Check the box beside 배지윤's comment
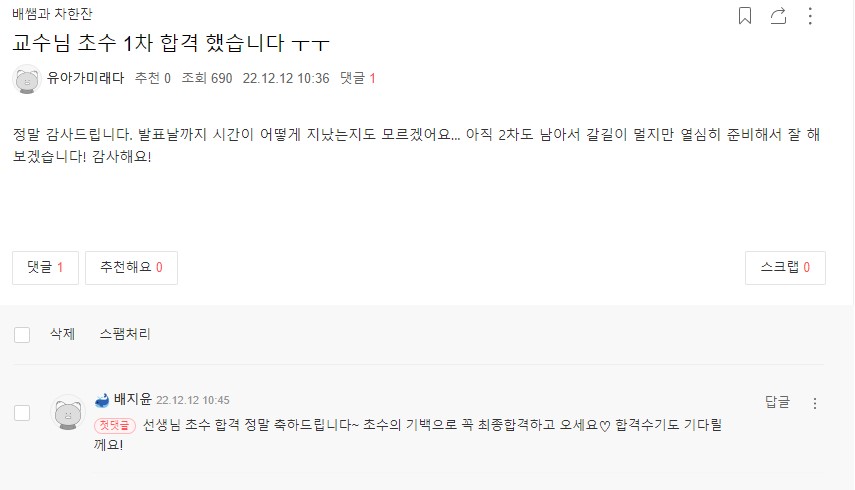855x490 pixels. click(x=22, y=412)
